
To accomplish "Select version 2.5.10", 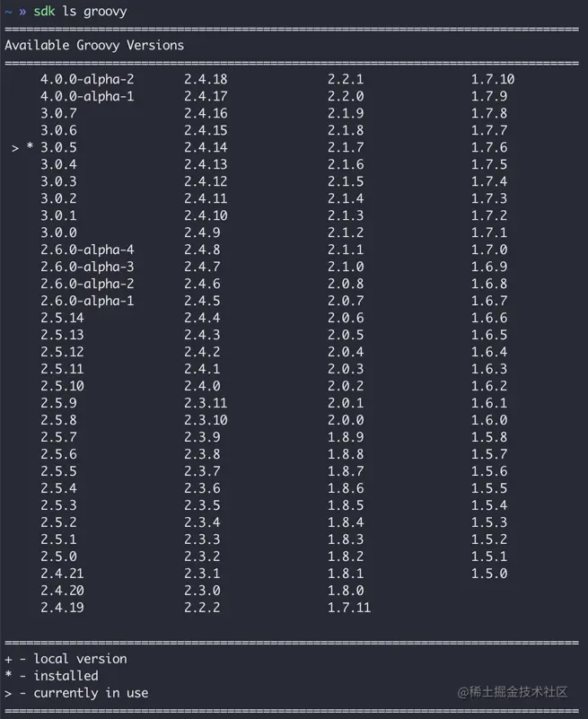I will pos(62,386).
